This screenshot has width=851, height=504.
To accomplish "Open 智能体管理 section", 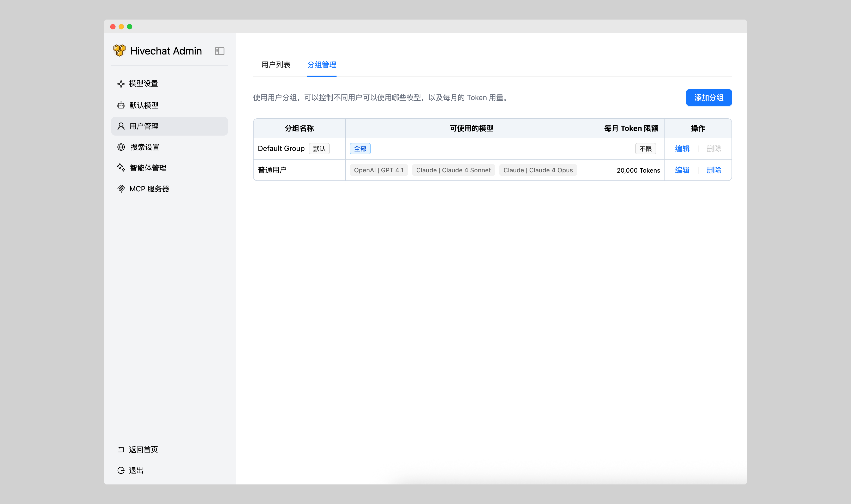I will point(170,168).
